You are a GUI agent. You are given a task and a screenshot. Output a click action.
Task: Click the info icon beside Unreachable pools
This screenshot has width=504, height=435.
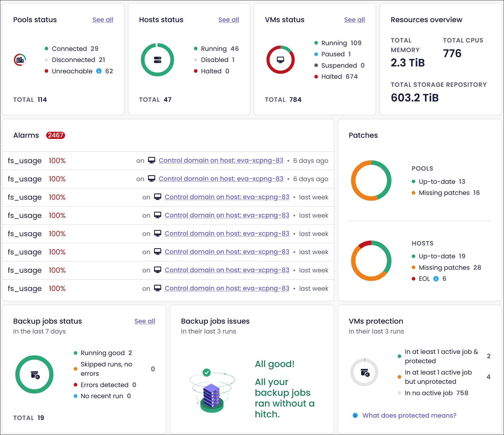click(99, 71)
